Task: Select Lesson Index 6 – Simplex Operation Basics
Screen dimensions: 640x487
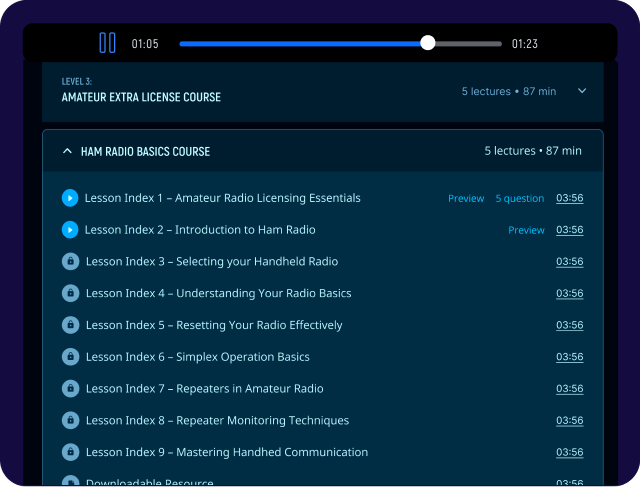Action: point(198,357)
